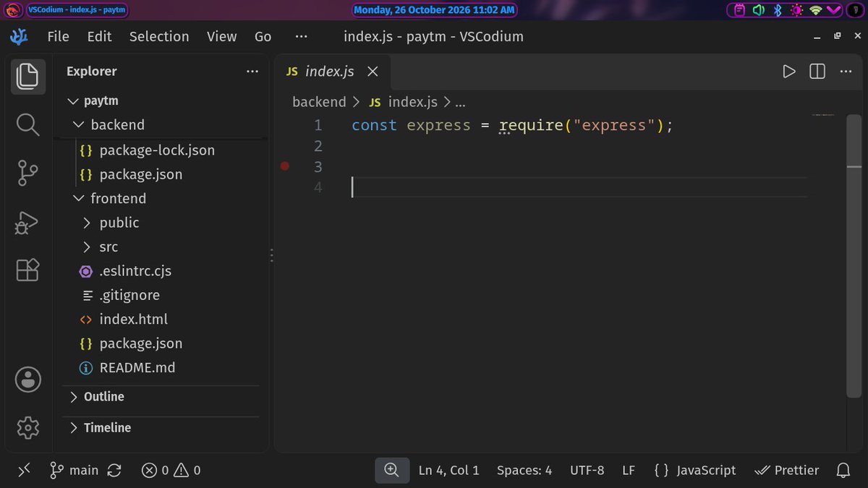Open the volume tray icon

(x=758, y=10)
